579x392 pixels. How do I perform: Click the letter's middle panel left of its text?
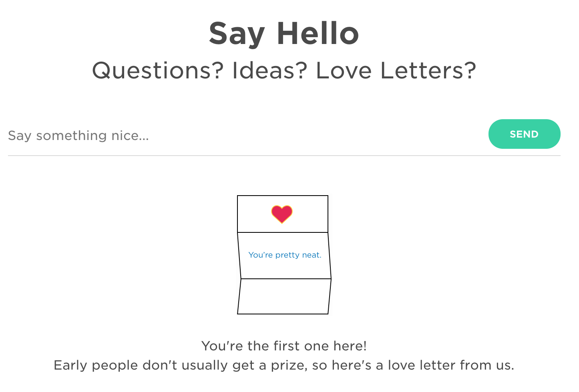pos(243,255)
